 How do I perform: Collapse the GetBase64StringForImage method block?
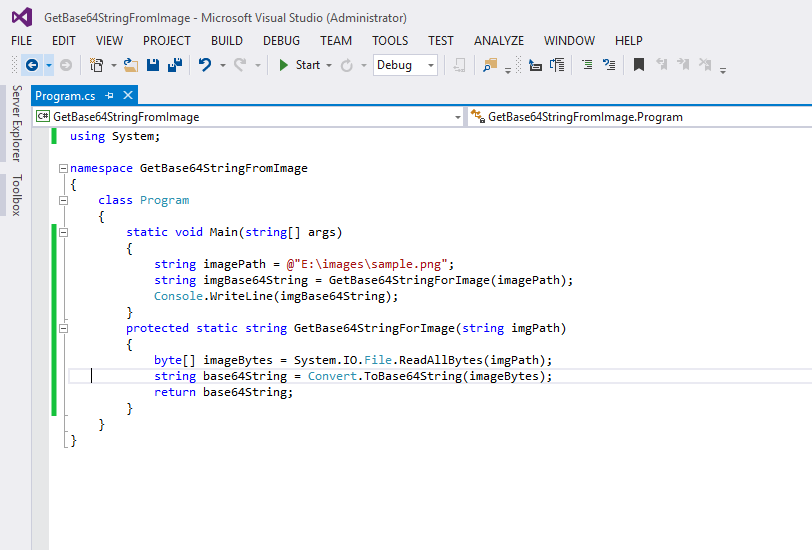click(64, 328)
